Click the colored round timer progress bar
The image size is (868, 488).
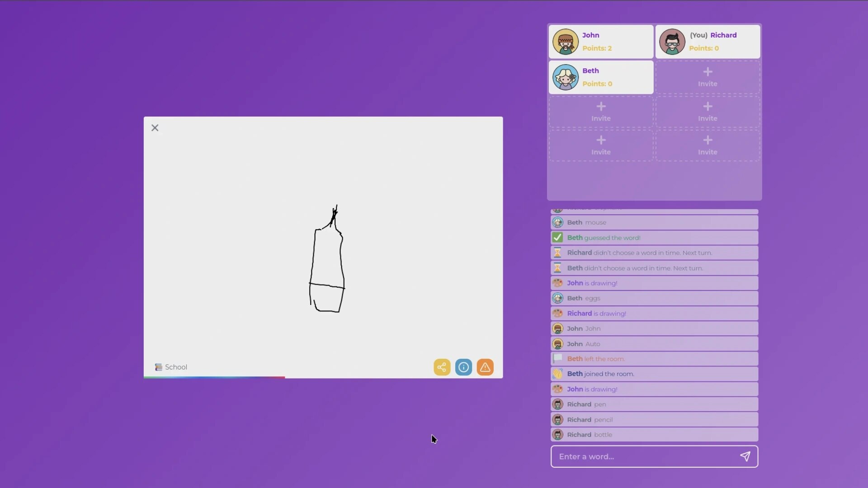tap(214, 377)
